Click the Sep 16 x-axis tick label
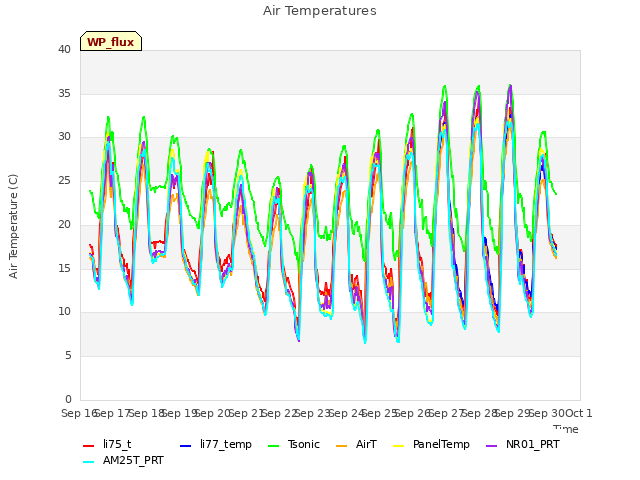The width and height of the screenshot is (640, 480). click(78, 413)
